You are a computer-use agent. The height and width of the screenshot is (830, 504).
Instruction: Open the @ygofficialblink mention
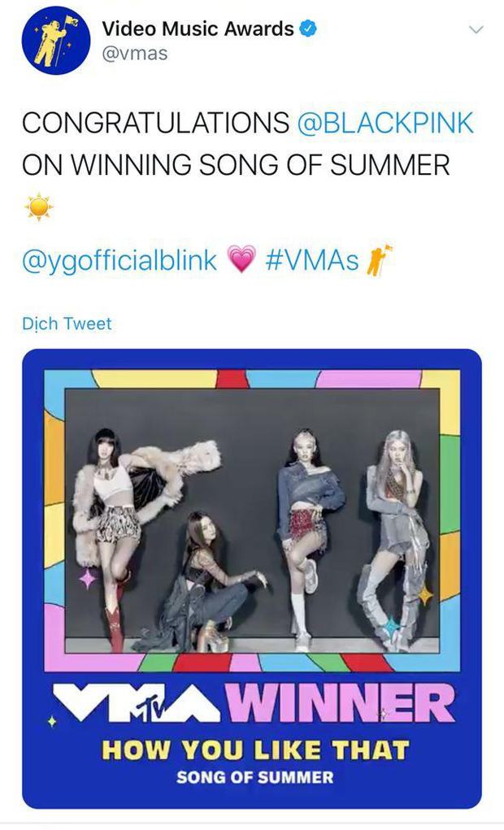pyautogui.click(x=119, y=260)
